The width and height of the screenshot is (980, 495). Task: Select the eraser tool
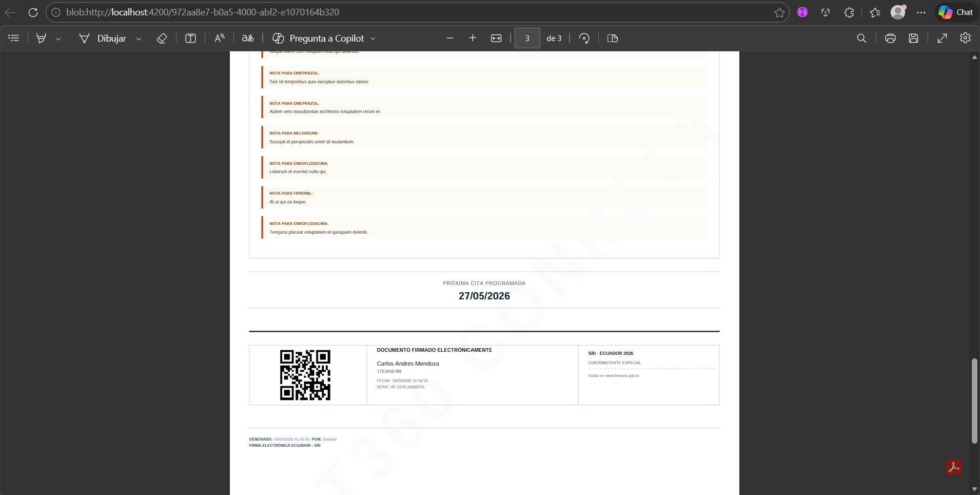click(162, 38)
